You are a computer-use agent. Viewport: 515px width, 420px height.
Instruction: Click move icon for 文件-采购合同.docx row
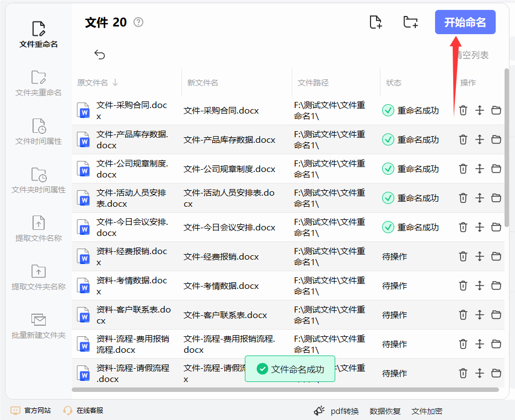pos(480,110)
